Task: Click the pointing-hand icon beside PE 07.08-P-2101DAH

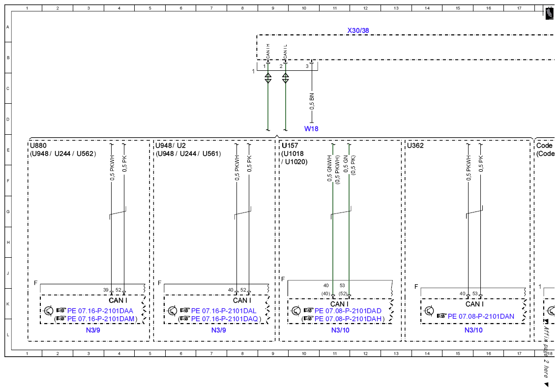Action: [x=308, y=318]
